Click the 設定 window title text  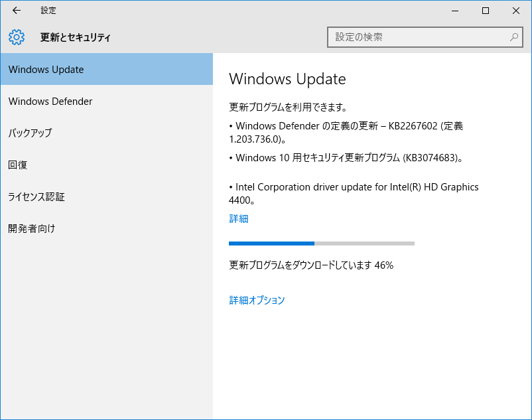pos(48,11)
